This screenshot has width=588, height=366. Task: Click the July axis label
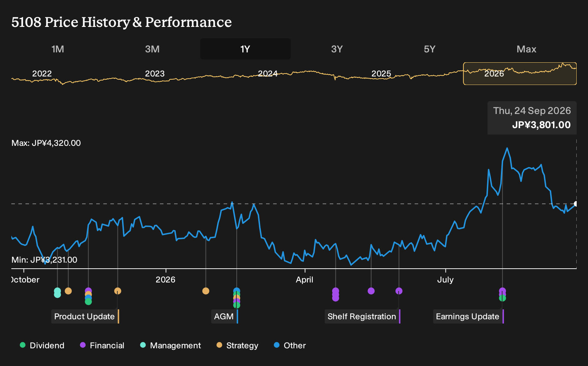(445, 280)
